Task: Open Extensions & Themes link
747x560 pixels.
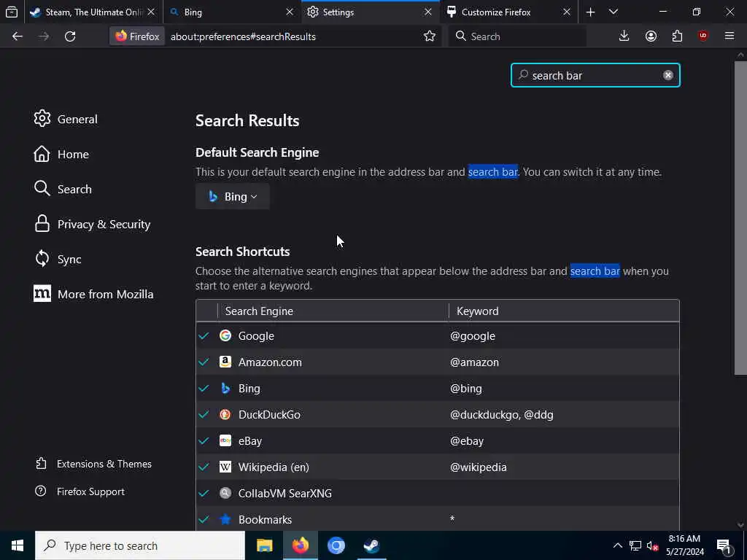Action: (94, 464)
